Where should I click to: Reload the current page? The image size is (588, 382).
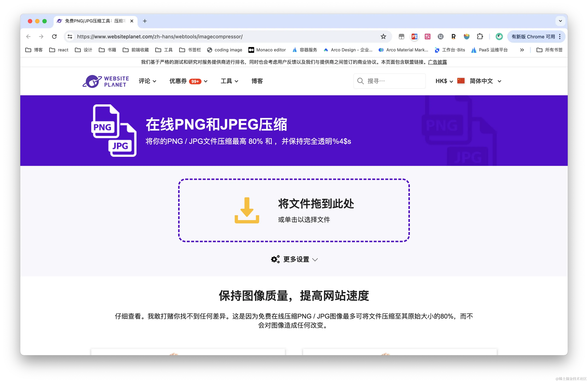pos(54,37)
